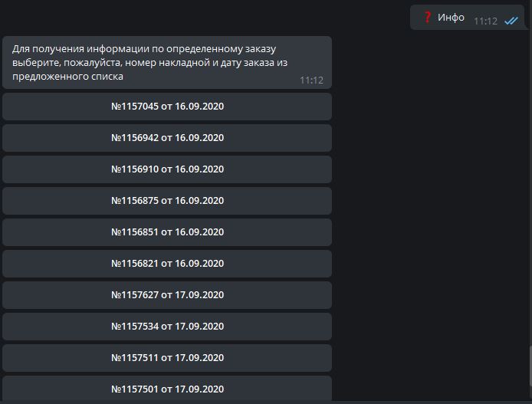This screenshot has height=404, width=532.
Task: Click the double check read receipt icon
Action: click(x=511, y=21)
